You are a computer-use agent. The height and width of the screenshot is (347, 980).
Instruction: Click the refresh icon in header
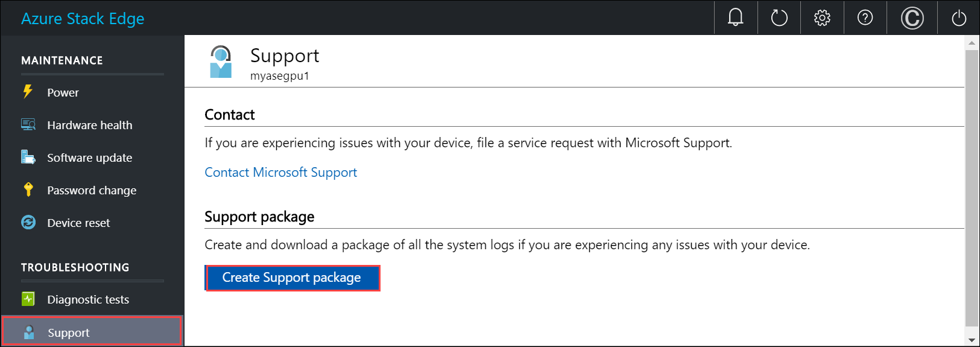click(x=779, y=18)
